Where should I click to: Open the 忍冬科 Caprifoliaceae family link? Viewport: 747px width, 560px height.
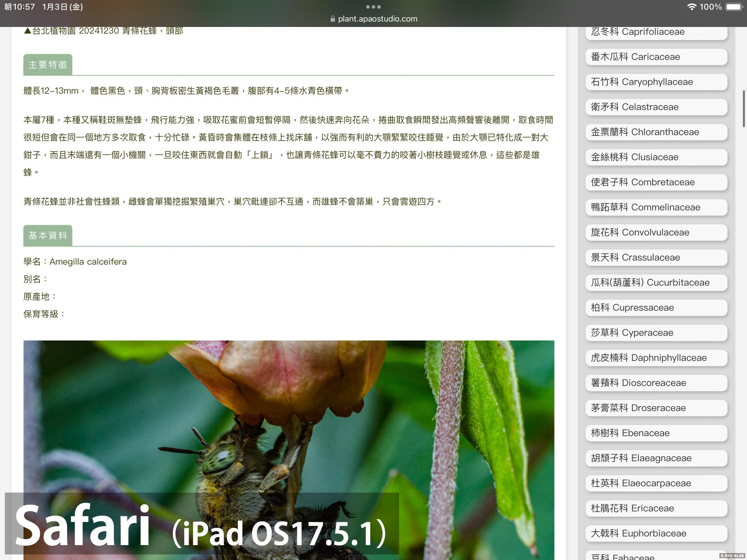656,32
